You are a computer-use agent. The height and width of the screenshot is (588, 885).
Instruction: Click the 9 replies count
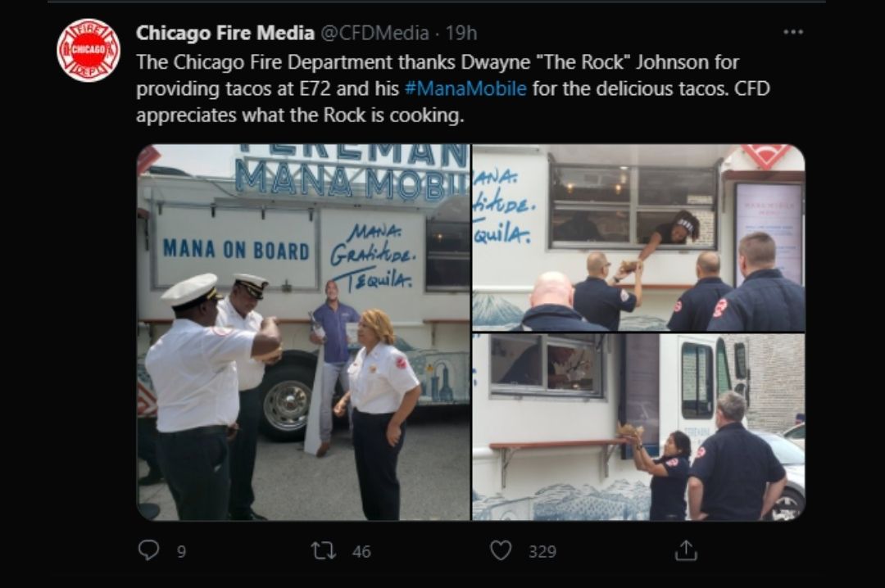click(x=181, y=551)
